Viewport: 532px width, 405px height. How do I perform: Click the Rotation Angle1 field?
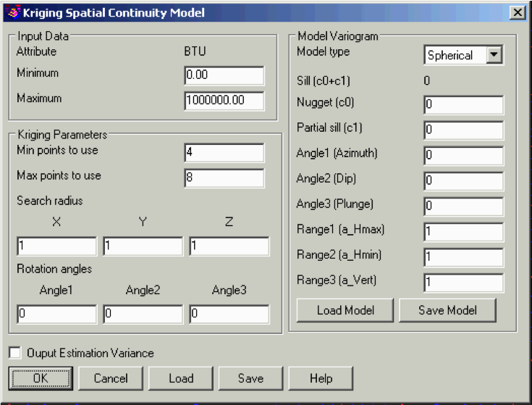[x=56, y=314]
